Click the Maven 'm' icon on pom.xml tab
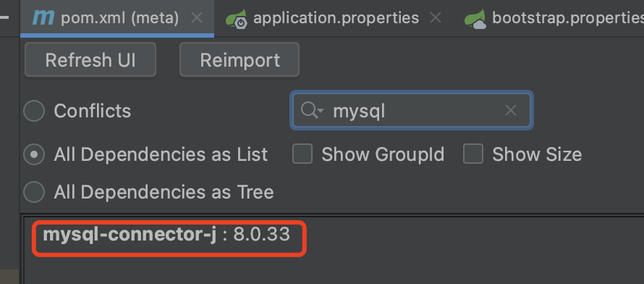Screen dimensions: 644x284 click(x=43, y=17)
